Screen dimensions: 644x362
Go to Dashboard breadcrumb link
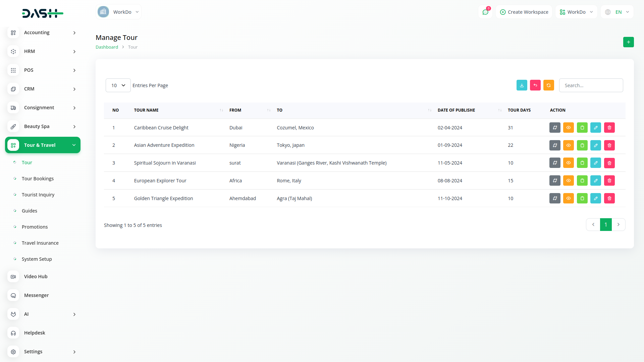coord(107,47)
